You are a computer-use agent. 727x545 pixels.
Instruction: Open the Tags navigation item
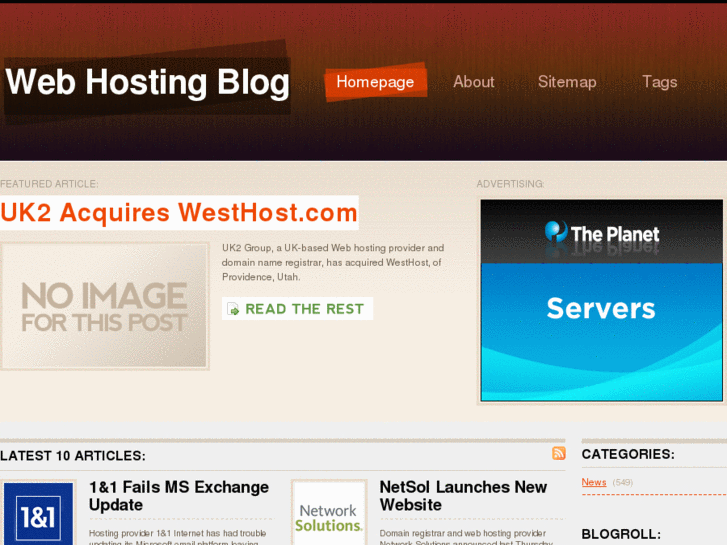tap(659, 82)
